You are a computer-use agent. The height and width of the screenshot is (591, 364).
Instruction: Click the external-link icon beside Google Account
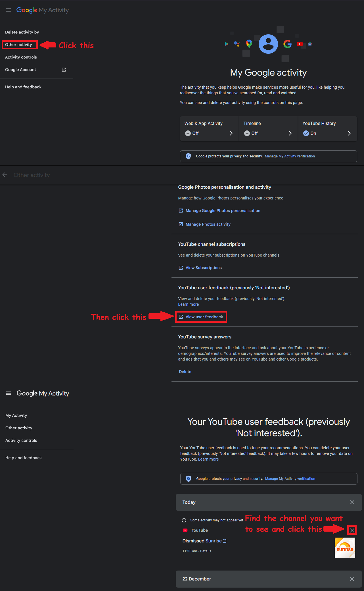64,70
